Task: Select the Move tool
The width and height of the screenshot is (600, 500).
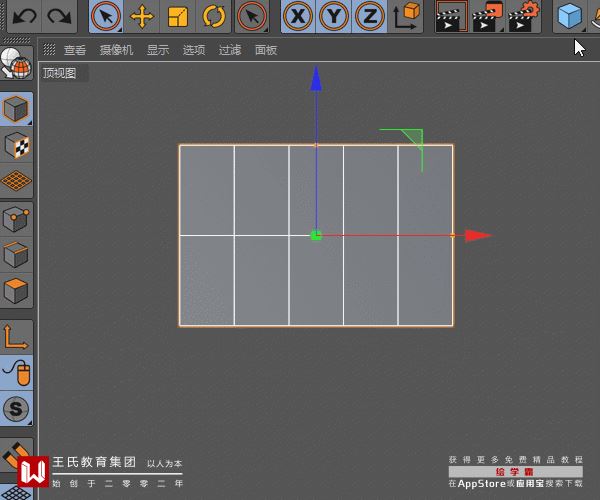Action: click(142, 16)
